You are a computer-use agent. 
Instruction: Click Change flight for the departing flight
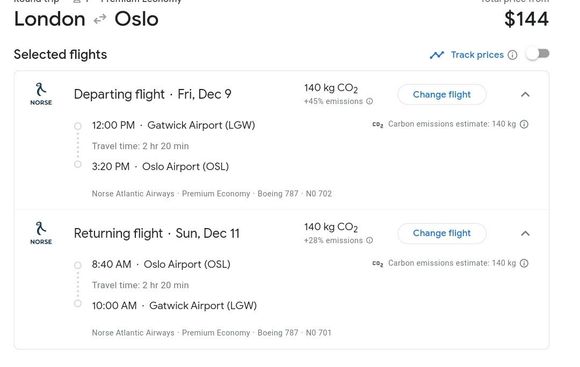coord(442,95)
